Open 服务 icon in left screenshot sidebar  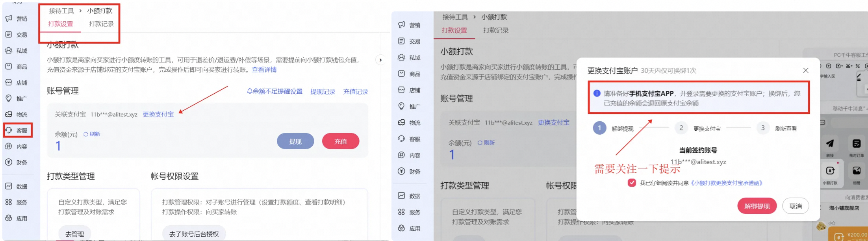point(9,202)
